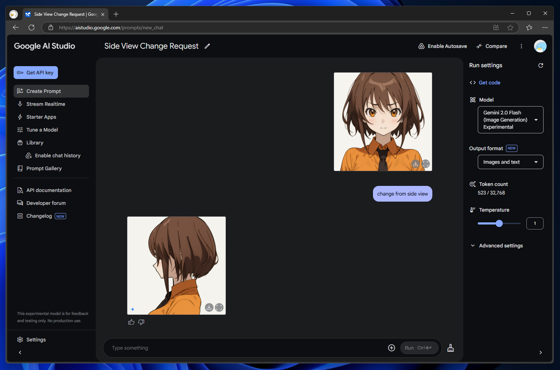This screenshot has width=560, height=370.
Task: Bookmark page with star icon
Action: (x=510, y=28)
